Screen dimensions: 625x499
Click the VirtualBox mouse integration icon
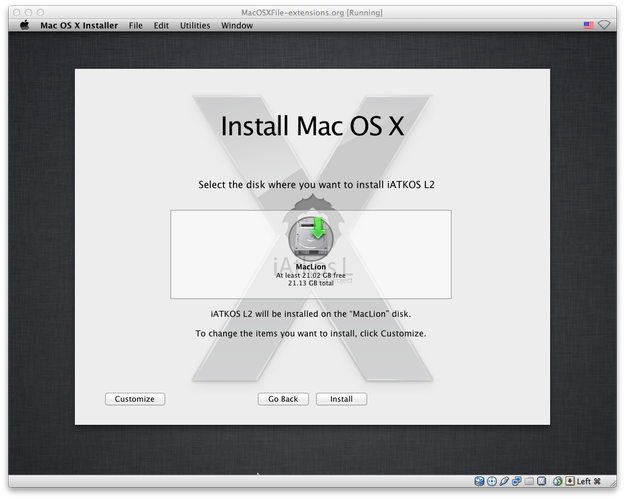[x=558, y=481]
